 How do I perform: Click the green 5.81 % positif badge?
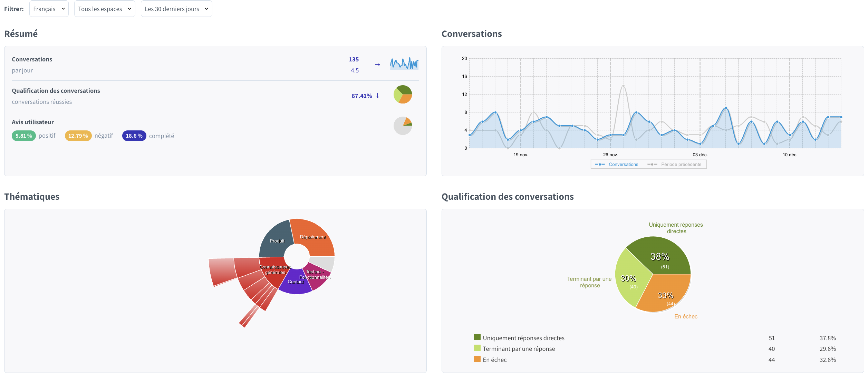(23, 136)
